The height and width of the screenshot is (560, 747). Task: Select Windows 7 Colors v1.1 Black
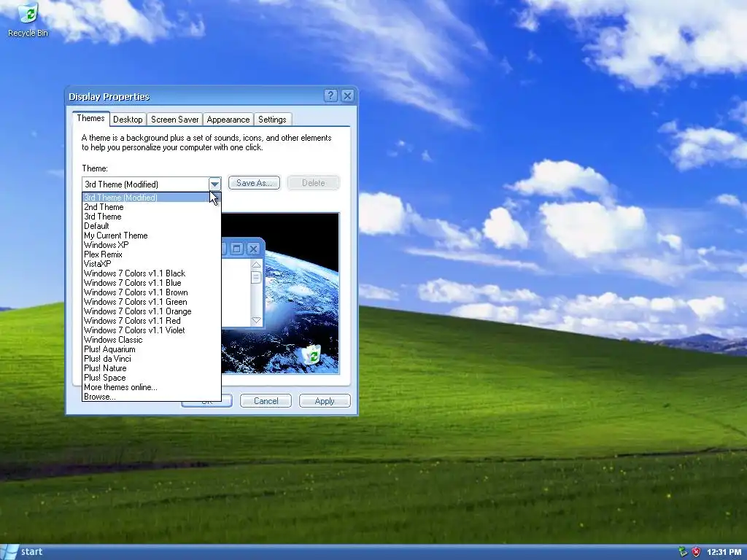click(152, 273)
